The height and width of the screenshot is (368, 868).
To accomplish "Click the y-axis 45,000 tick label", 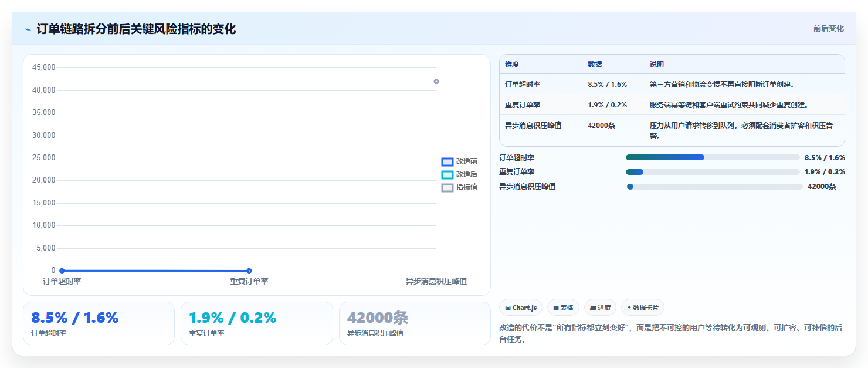I will (44, 67).
